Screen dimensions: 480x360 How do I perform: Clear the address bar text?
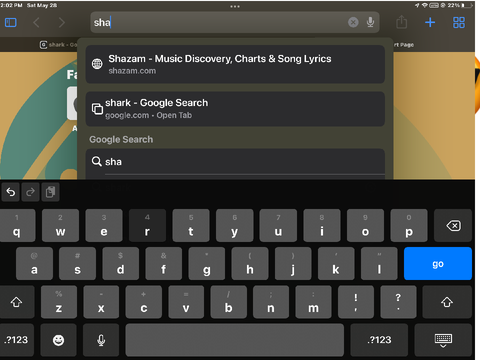353,22
